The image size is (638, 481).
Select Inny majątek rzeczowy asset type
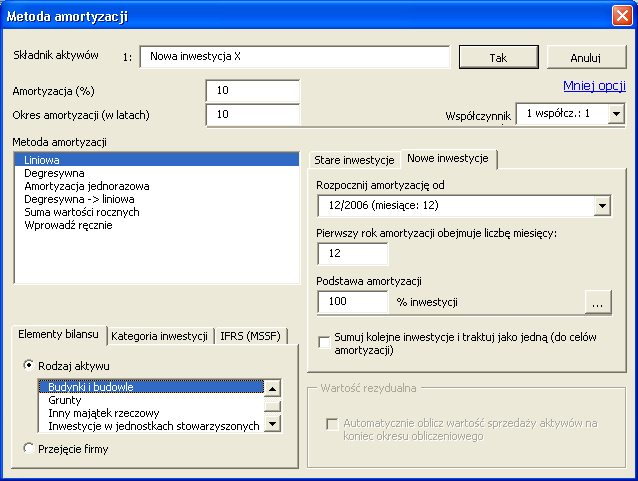151,413
